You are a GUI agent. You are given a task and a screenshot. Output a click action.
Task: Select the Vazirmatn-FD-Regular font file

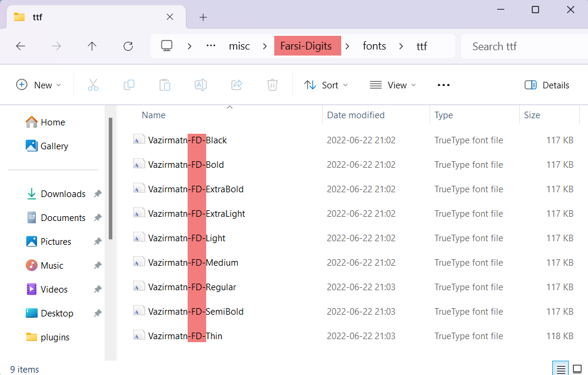click(x=192, y=287)
